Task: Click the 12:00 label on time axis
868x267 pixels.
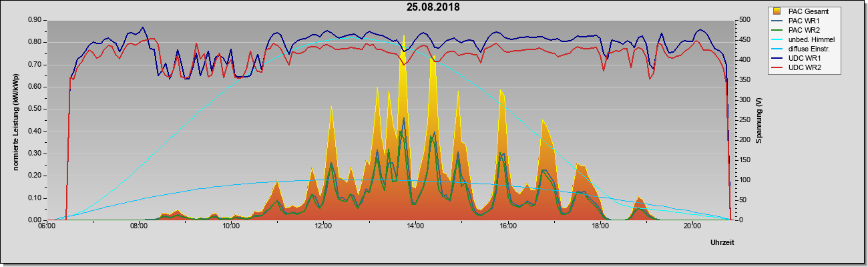Action: 323,226
